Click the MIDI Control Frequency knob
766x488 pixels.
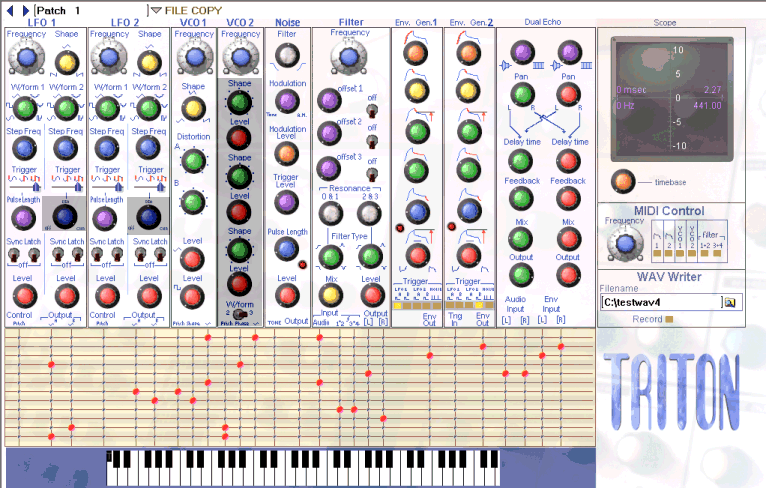[x=625, y=242]
